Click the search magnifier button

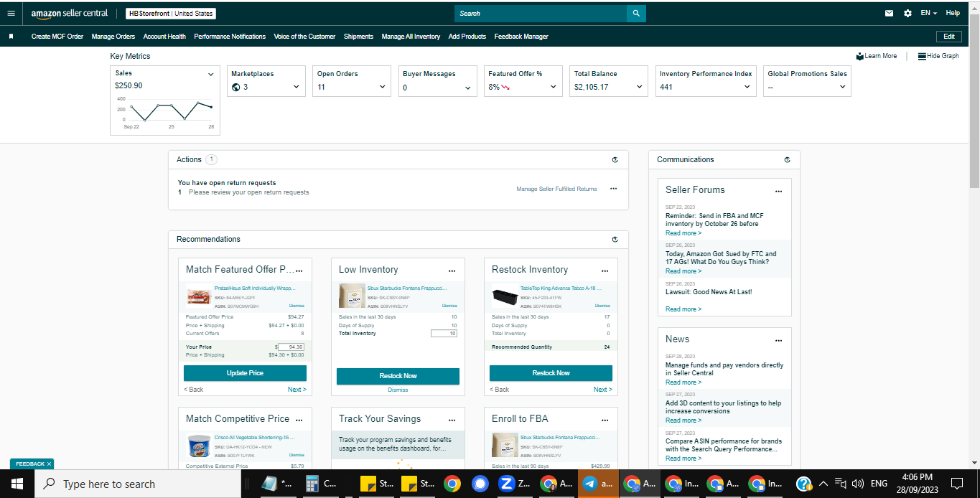point(636,14)
